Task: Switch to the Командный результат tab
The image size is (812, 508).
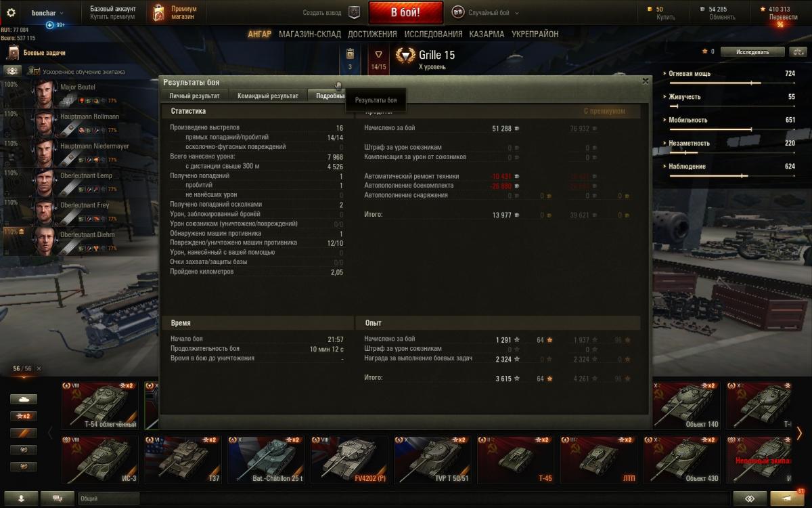Action: [268, 96]
